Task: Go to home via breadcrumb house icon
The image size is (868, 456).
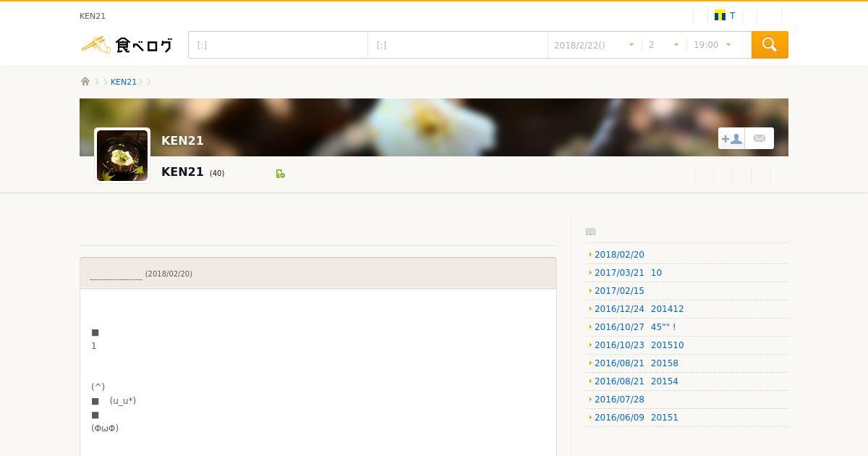Action: tap(85, 82)
